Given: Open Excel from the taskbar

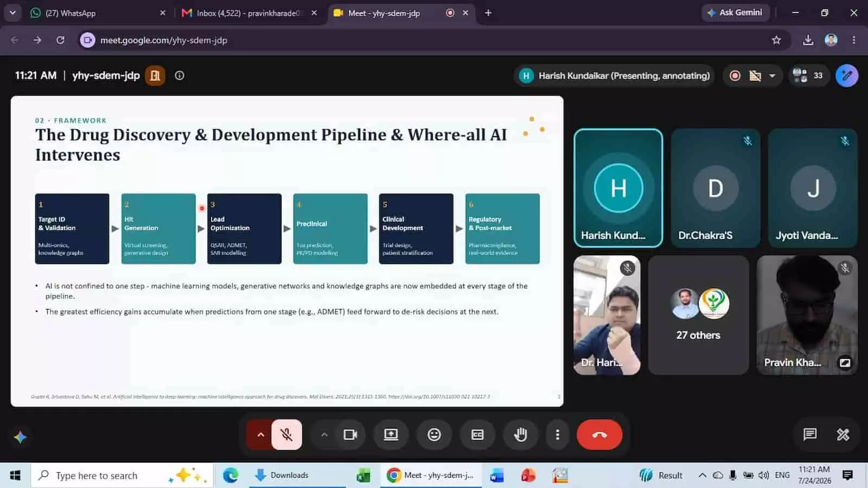Looking at the screenshot, I should click(x=363, y=476).
